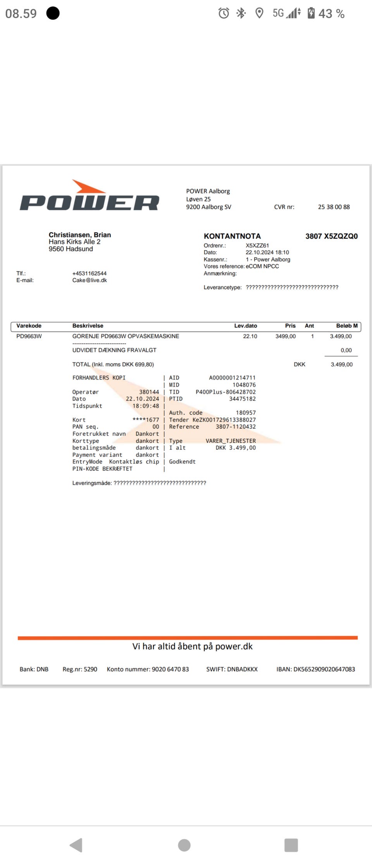Screen dimensions: 372x868
Task: Select receipt number 3807 X5ZQZQ0
Action: [x=331, y=236]
